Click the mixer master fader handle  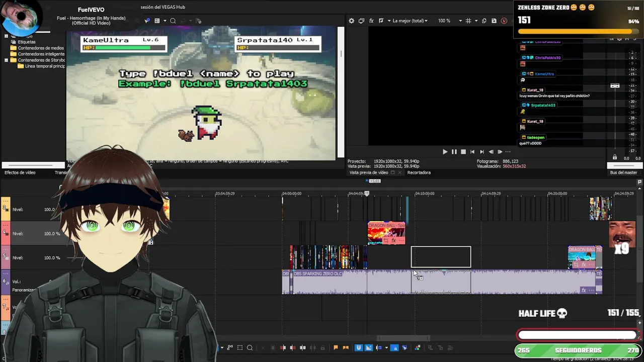click(615, 86)
